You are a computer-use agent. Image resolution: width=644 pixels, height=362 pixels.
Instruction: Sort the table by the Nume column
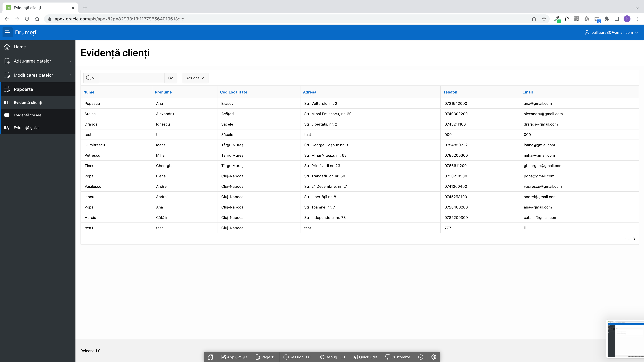coord(89,92)
